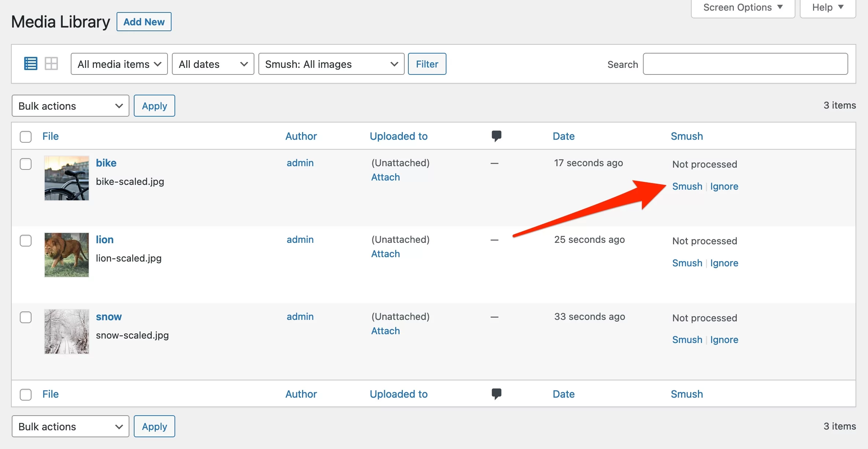
Task: Switch to list view layout
Action: click(x=31, y=63)
